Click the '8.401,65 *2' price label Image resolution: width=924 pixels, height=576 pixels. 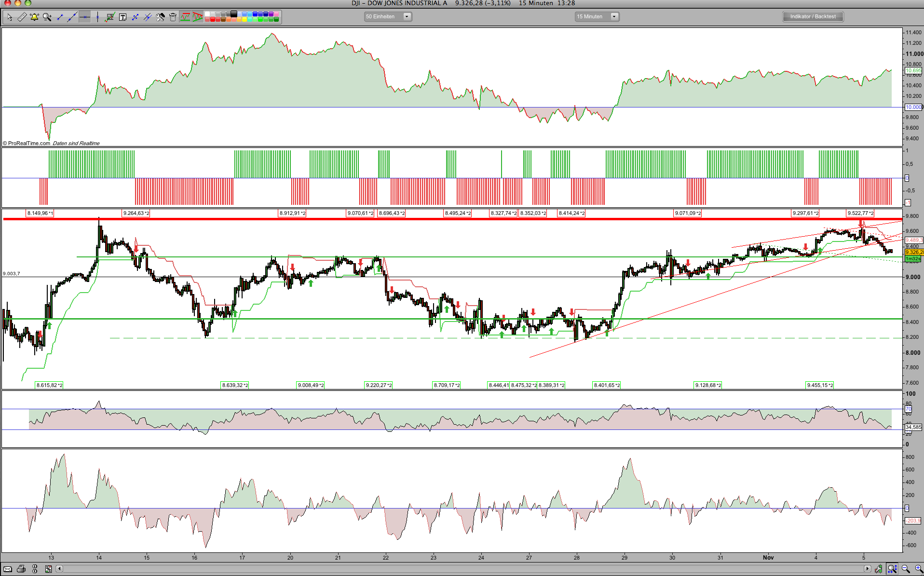(607, 385)
